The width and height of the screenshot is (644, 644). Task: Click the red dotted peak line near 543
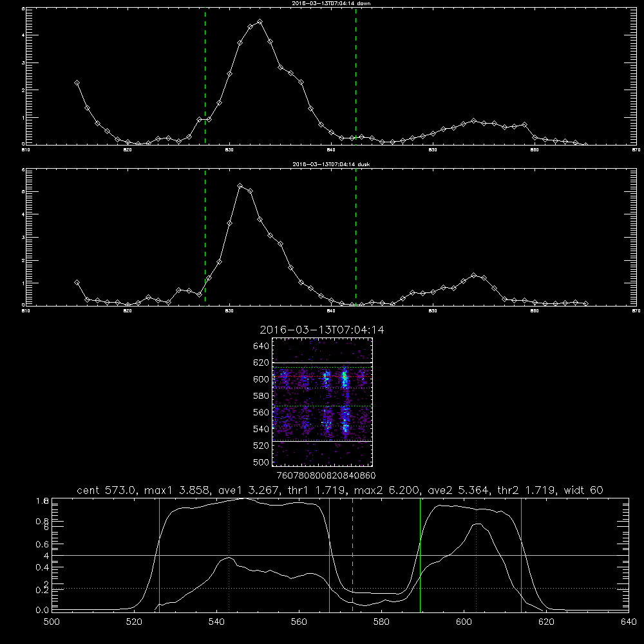(229, 554)
